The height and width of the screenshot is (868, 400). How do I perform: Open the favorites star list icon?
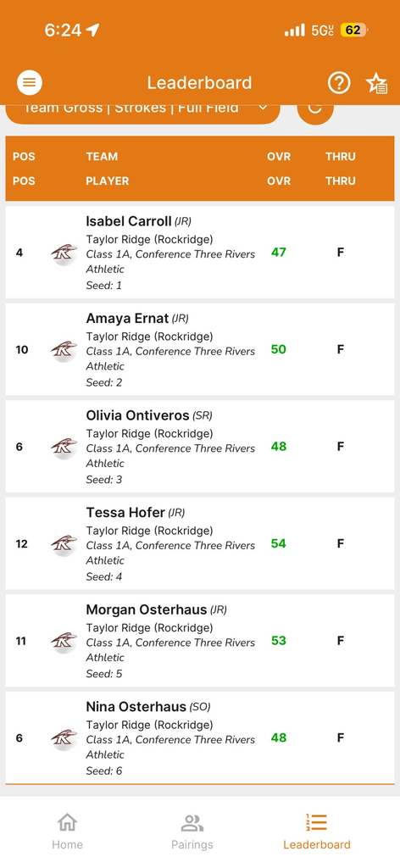[x=376, y=83]
